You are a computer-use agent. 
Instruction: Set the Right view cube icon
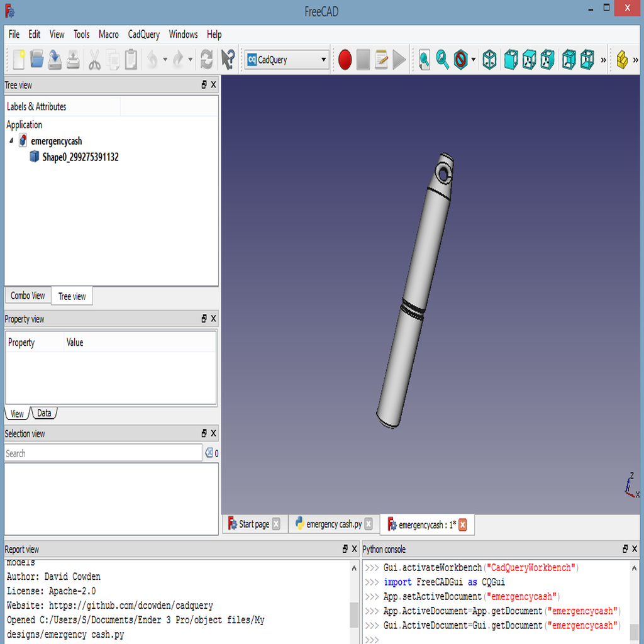[547, 60]
